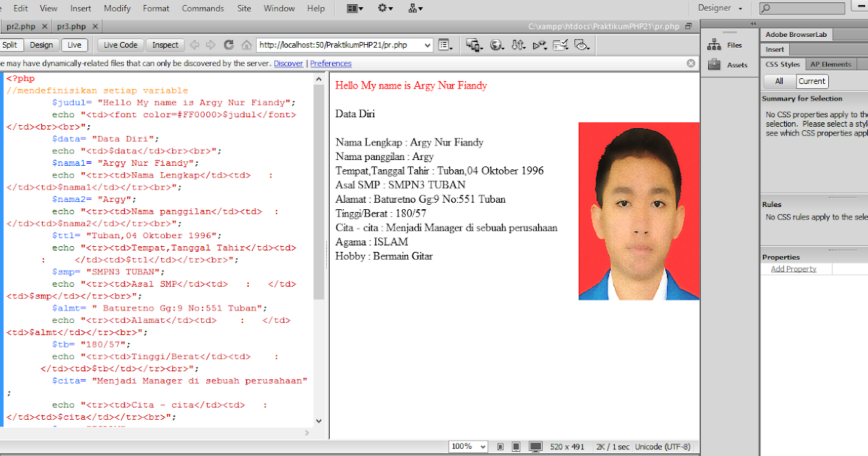Open the address URL dropdown
868x456 pixels.
[x=427, y=45]
